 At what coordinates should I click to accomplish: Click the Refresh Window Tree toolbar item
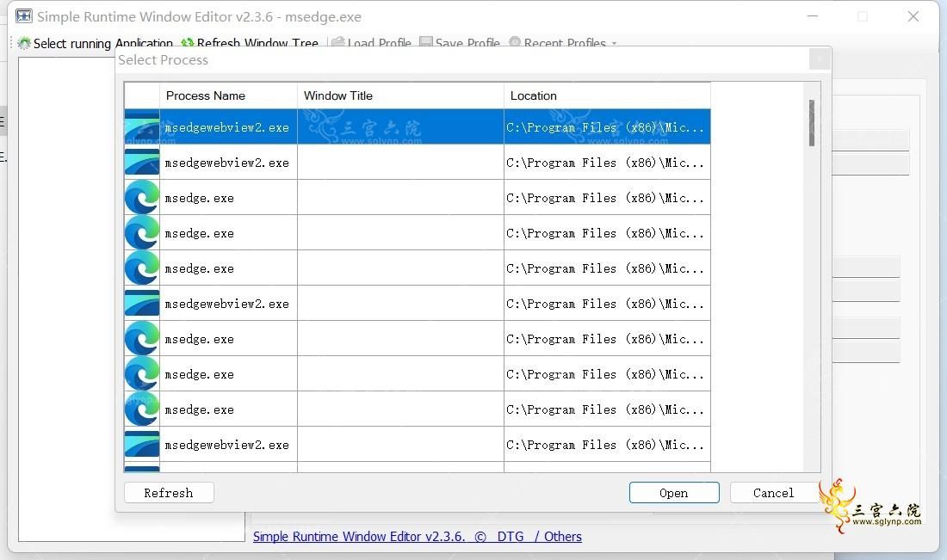(x=249, y=43)
